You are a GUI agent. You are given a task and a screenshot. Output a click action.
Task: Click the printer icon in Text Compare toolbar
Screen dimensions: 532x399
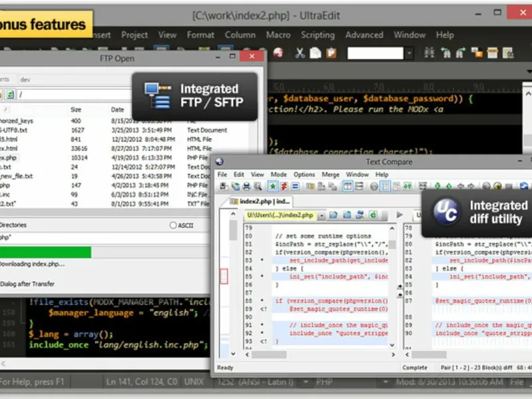pos(247,187)
